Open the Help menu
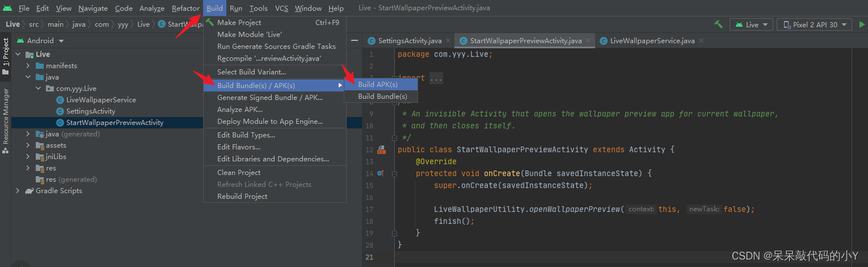This screenshot has height=267, width=868. click(x=336, y=8)
